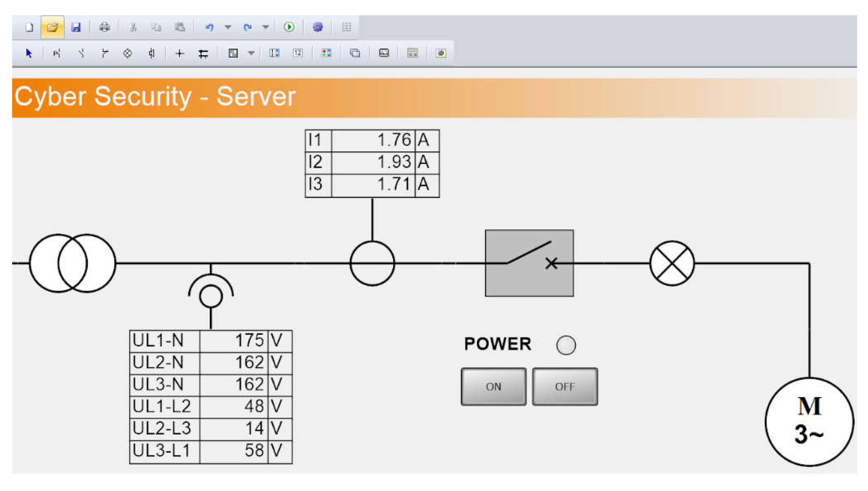Open redo history dropdown arrow
The height and width of the screenshot is (491, 868).
[x=266, y=27]
